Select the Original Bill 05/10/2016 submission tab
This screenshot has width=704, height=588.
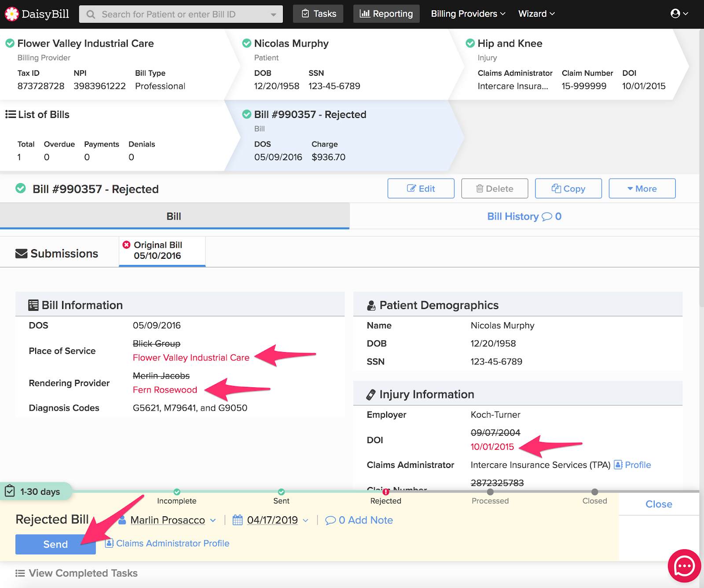162,251
